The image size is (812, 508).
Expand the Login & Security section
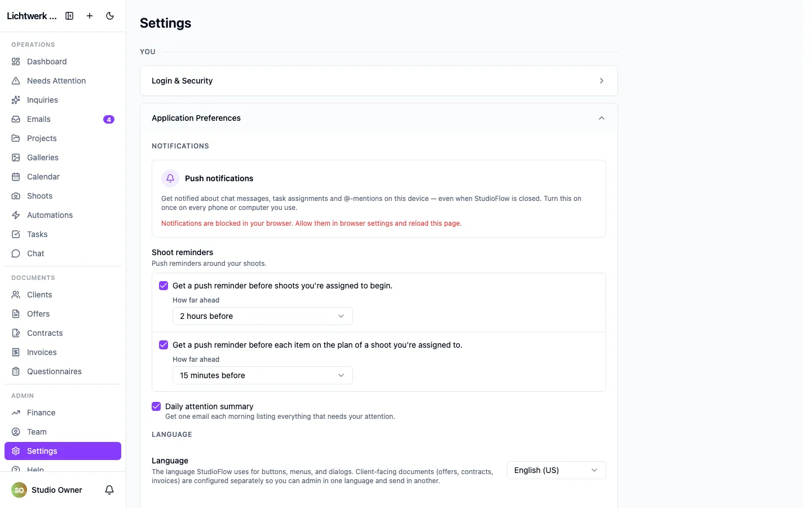point(379,81)
